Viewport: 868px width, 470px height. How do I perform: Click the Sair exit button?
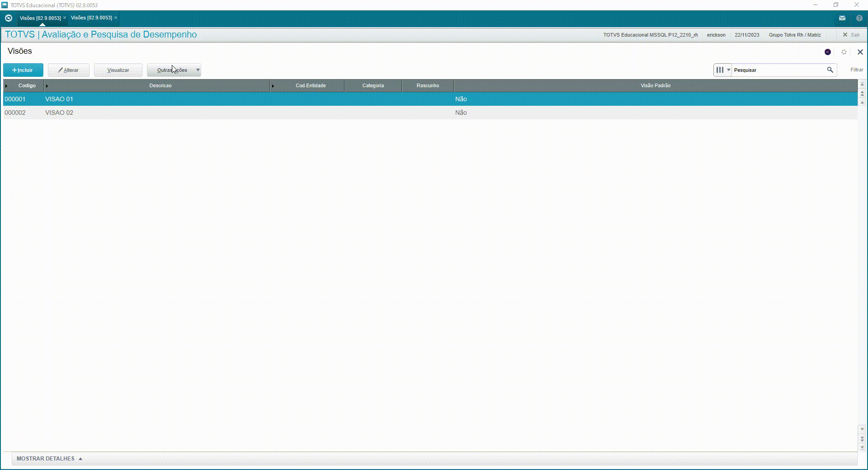pyautogui.click(x=851, y=35)
